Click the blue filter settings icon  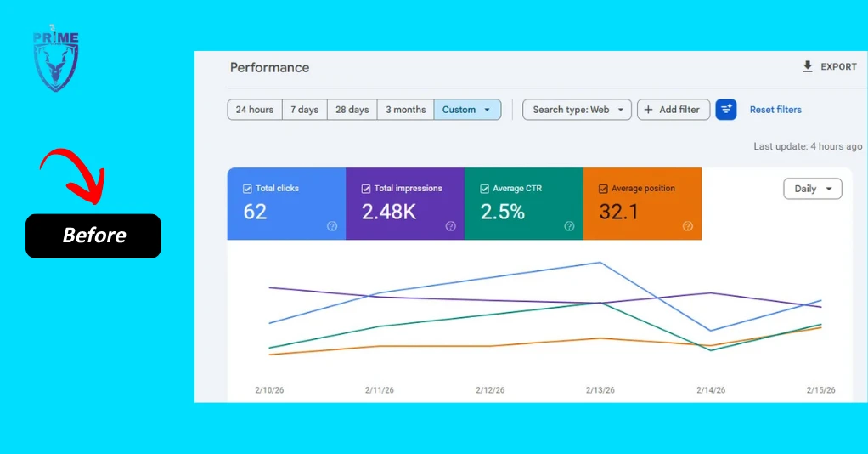[x=725, y=110]
